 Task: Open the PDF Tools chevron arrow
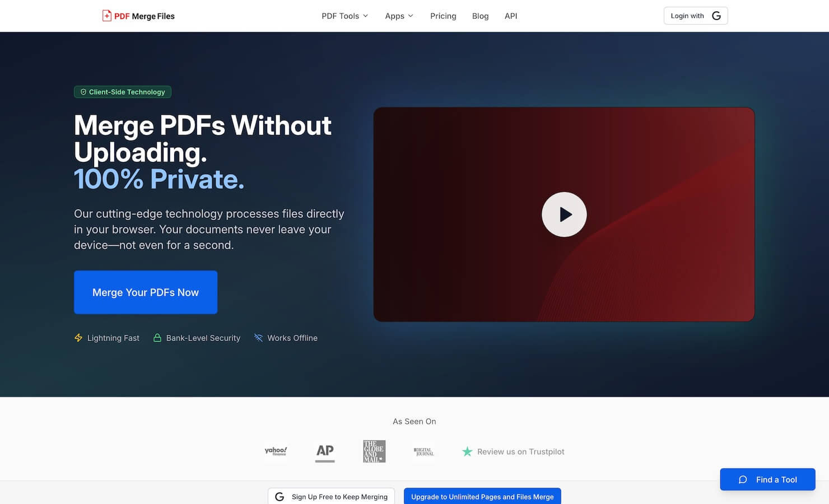point(365,16)
